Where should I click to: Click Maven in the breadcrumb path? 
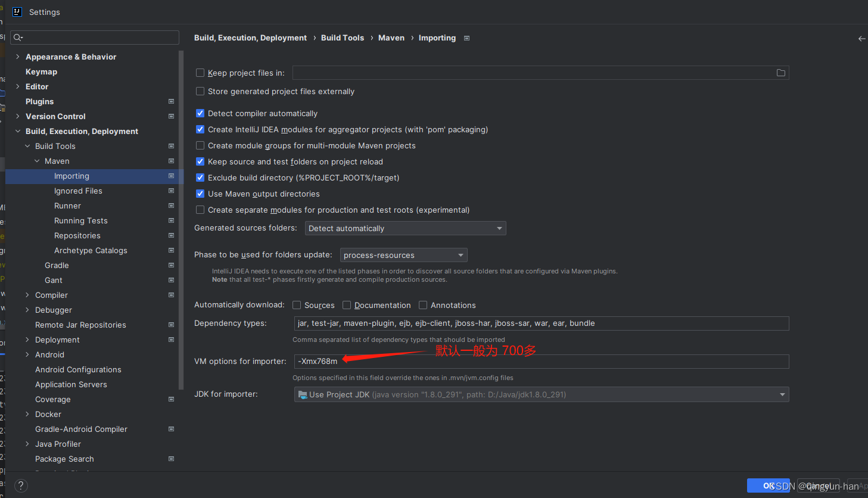pyautogui.click(x=391, y=38)
